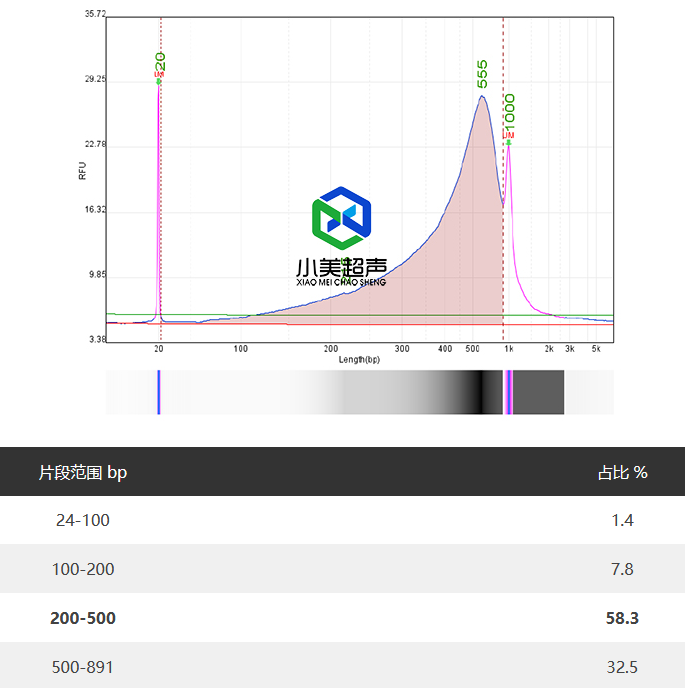The width and height of the screenshot is (685, 688).
Task: Select the 500-891 fragment range row
Action: coord(83,667)
